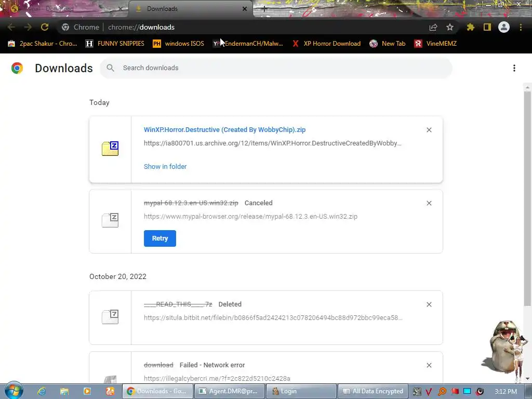Go back using the browser back arrow
The height and width of the screenshot is (399, 532).
tap(11, 27)
